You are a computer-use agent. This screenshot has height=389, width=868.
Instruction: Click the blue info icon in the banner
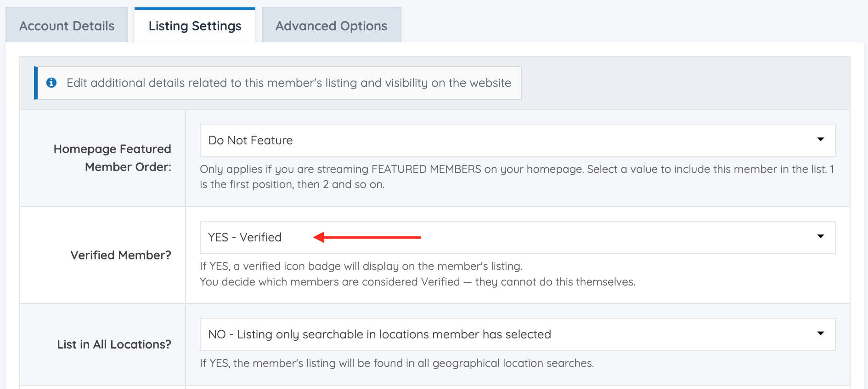(x=51, y=83)
